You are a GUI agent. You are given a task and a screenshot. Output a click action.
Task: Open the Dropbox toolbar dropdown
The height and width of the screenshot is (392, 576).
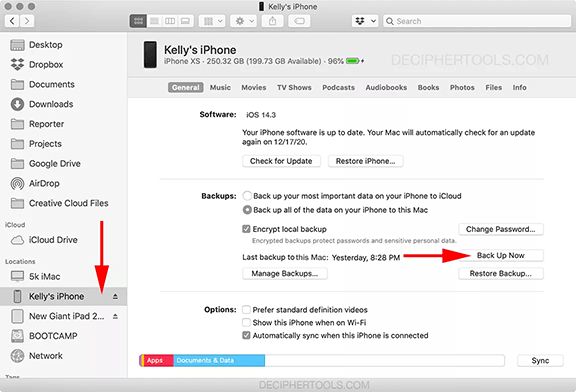click(365, 21)
